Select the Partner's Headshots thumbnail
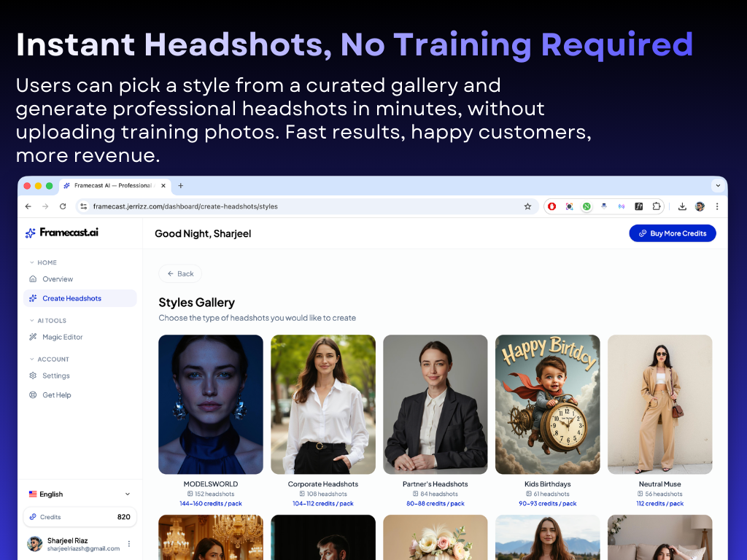This screenshot has width=747, height=560. (x=436, y=404)
